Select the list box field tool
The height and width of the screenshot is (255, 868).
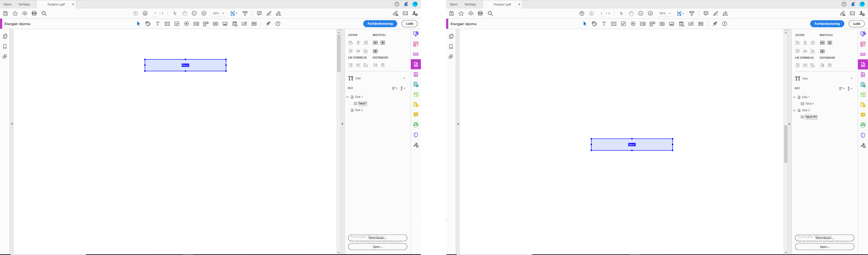click(196, 24)
